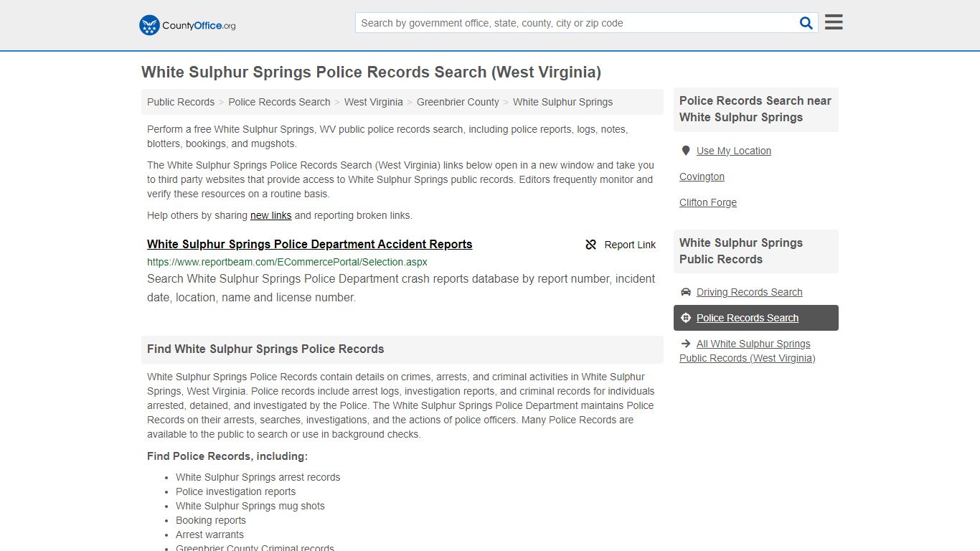This screenshot has width=980, height=551.
Task: Click the Report Link button
Action: click(621, 245)
